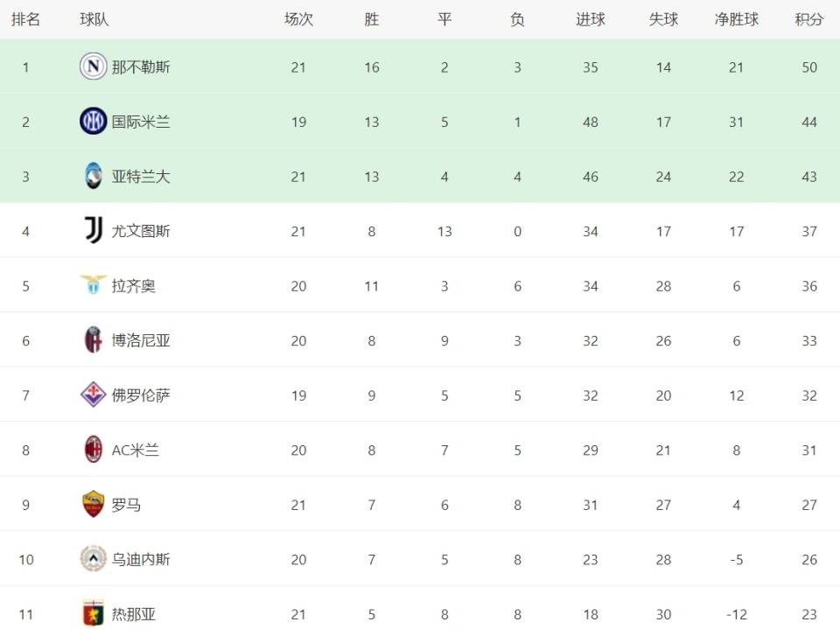Image resolution: width=840 pixels, height=636 pixels.
Task: Click the Bologna club badge
Action: (93, 340)
